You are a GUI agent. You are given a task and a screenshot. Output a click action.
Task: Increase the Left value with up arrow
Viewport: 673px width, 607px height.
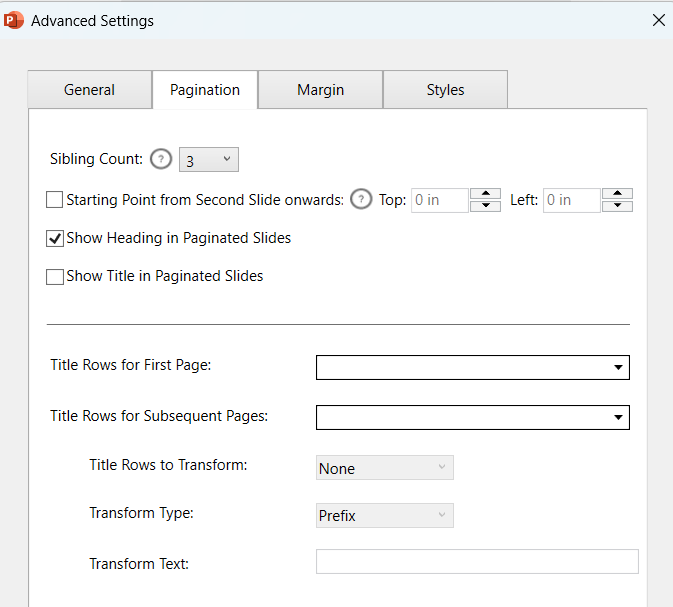[617, 194]
